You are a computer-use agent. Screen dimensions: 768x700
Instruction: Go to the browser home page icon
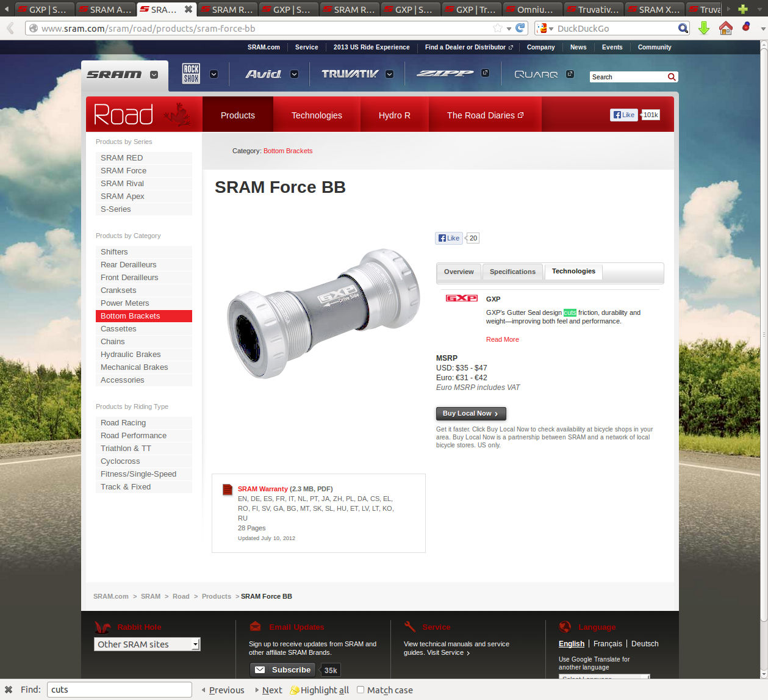point(725,28)
